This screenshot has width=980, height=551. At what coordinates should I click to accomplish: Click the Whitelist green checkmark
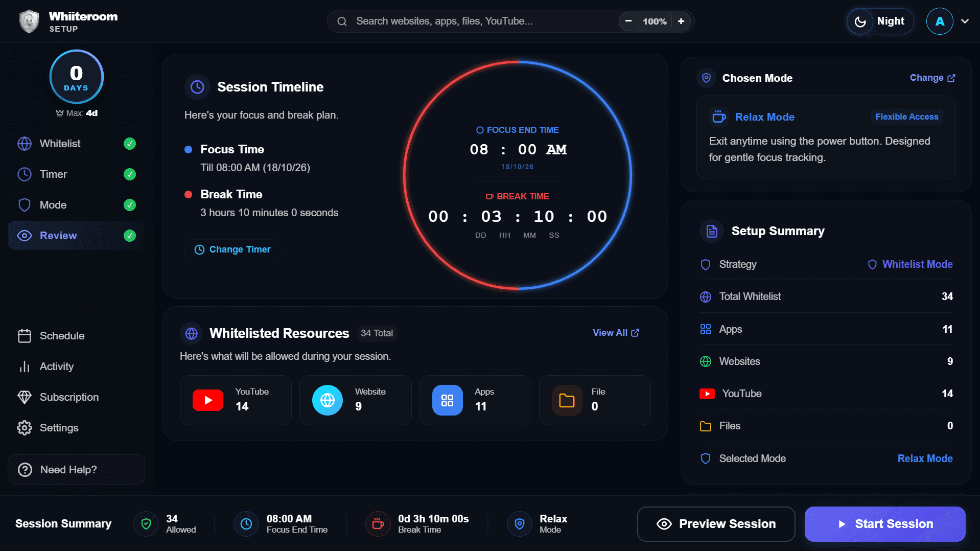pyautogui.click(x=130, y=144)
